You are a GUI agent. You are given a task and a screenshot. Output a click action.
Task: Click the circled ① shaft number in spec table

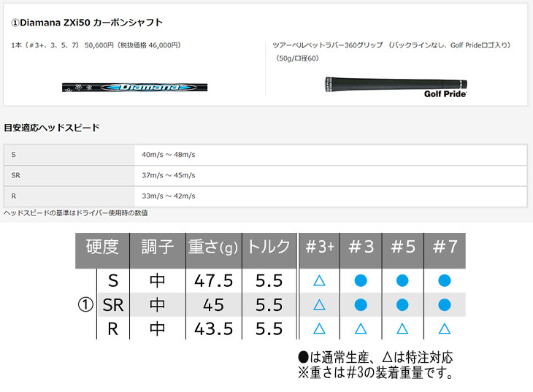point(85,305)
